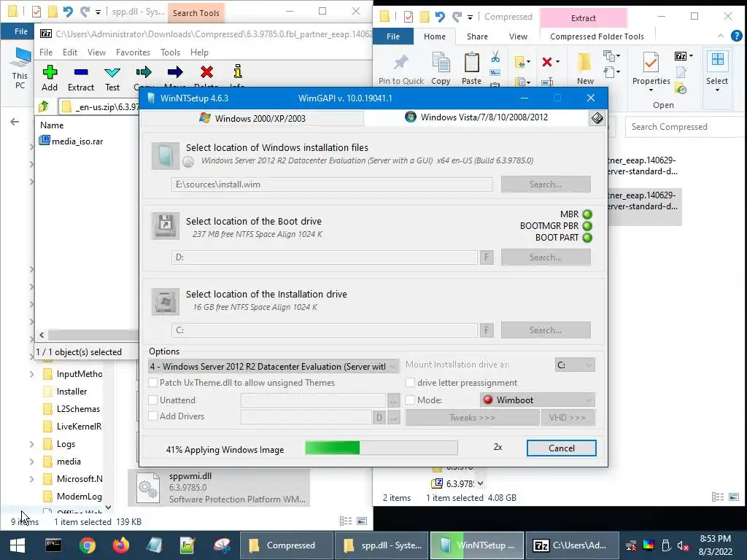Click the Boot drive floppy icon
Screen dimensions: 747x560
[165, 226]
